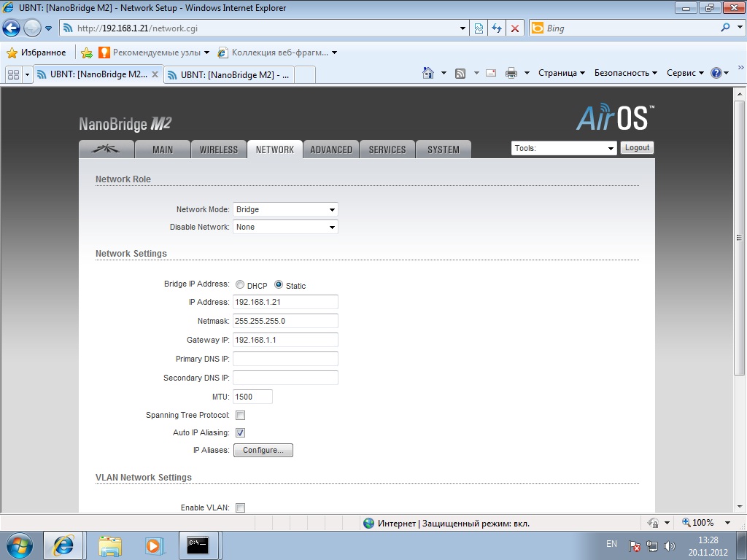Click the MTU input field
Screen dimensions: 747x560
click(252, 397)
